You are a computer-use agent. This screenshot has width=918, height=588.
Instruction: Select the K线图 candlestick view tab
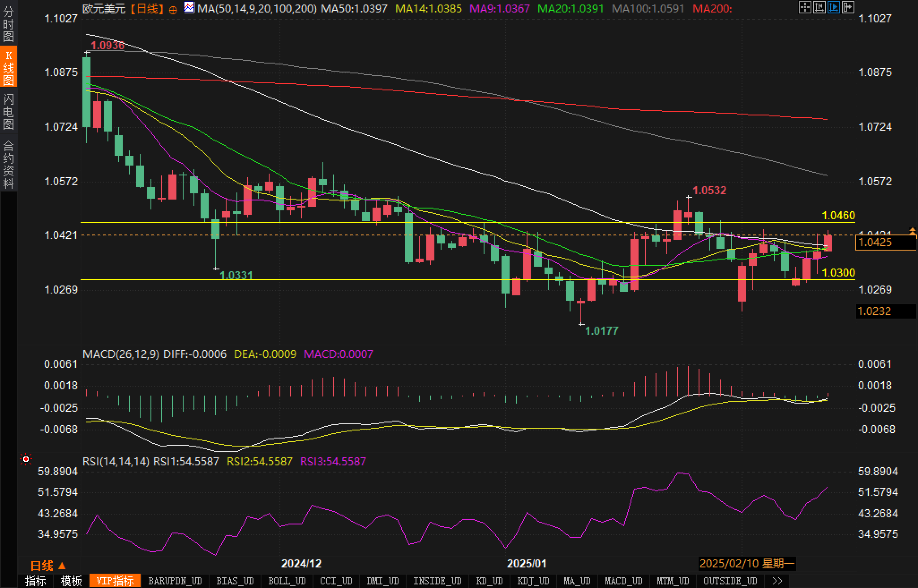pyautogui.click(x=9, y=67)
